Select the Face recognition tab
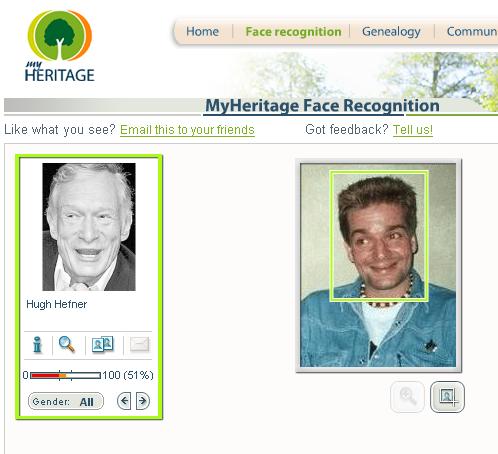Viewport: 498px width, 454px height. [293, 32]
